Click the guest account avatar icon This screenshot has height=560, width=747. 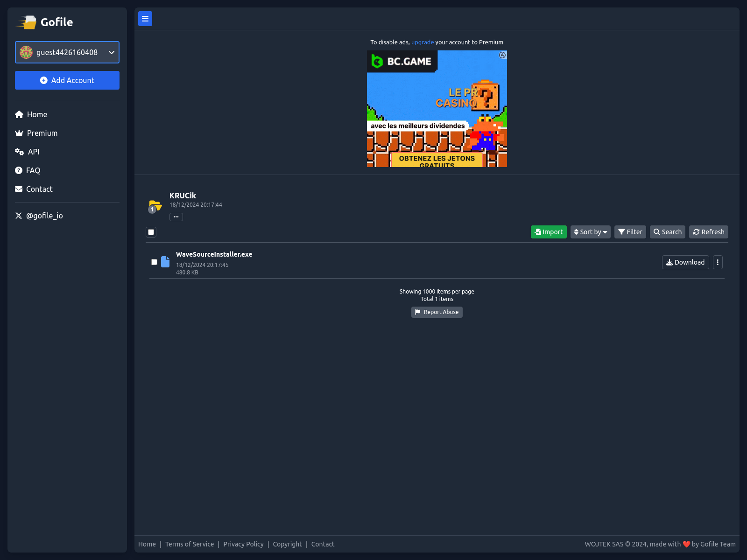click(x=26, y=52)
